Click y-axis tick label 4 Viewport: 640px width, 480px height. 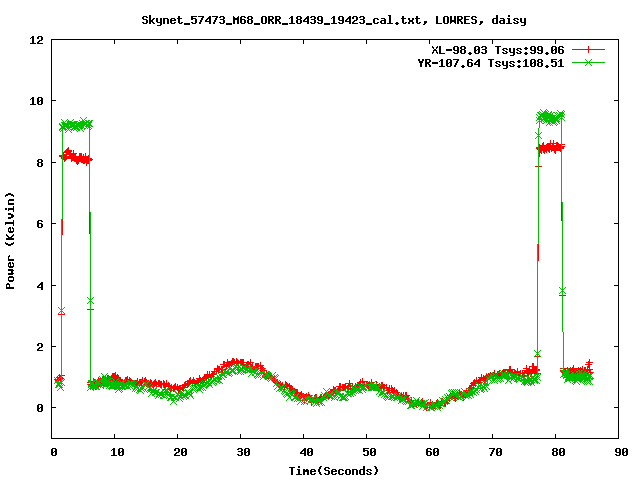pyautogui.click(x=40, y=285)
